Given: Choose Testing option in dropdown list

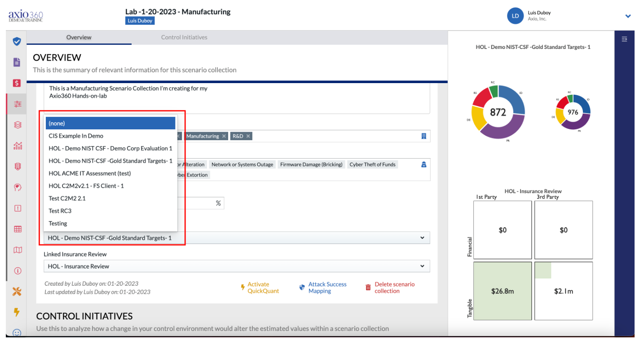Looking at the screenshot, I should click(x=110, y=223).
